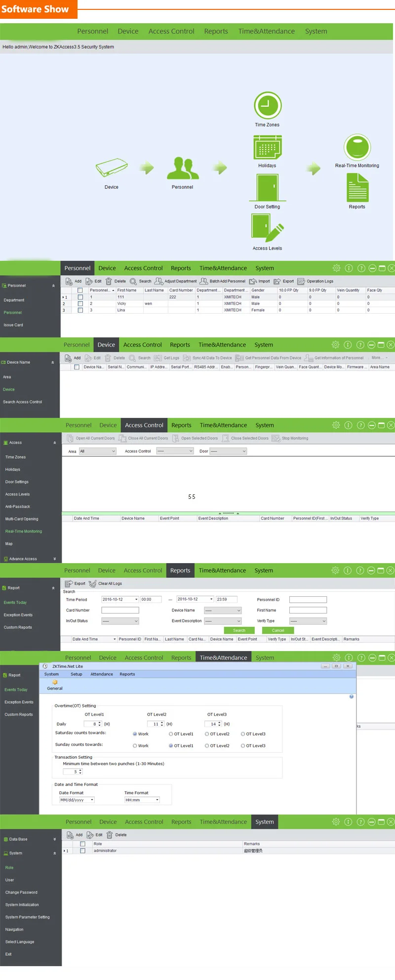The height and width of the screenshot is (980, 395).
Task: Open the In/Out Status dropdown
Action: pos(120,621)
